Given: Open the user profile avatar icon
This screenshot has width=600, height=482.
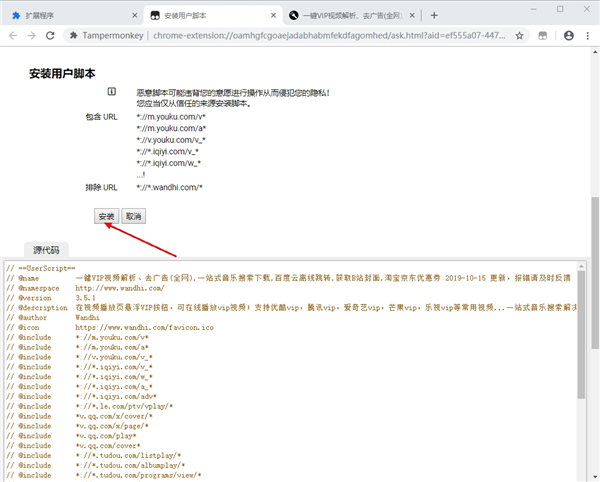Looking at the screenshot, I should click(x=568, y=36).
